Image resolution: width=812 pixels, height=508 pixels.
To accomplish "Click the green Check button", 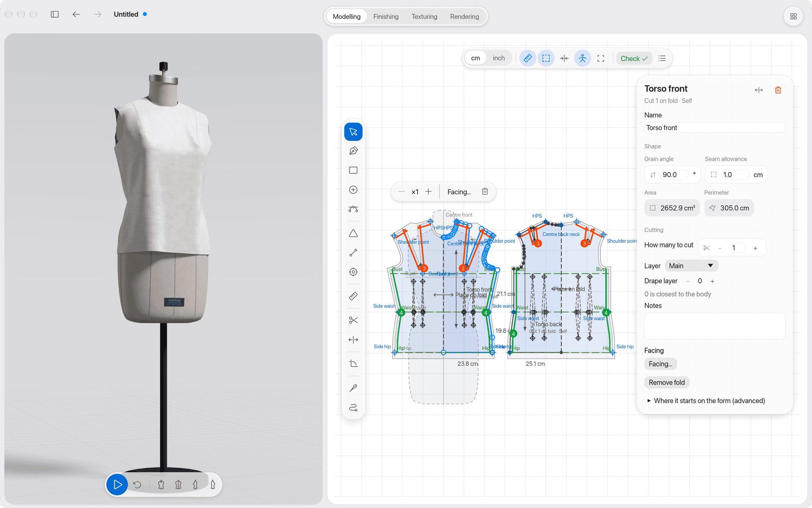I will (x=634, y=59).
